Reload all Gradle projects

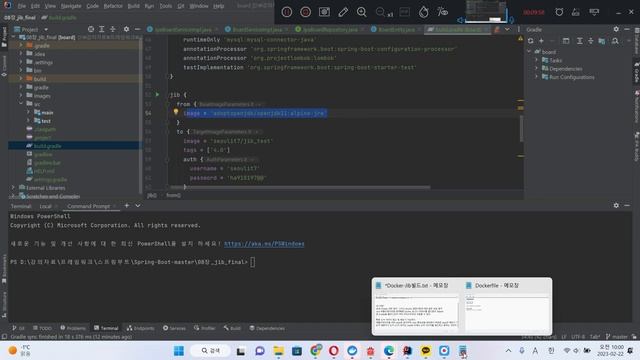click(x=530, y=41)
